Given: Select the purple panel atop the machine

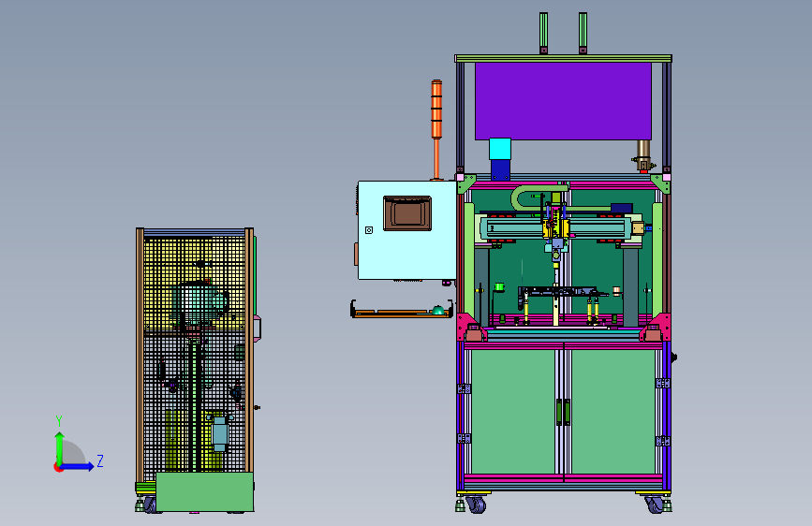Looking at the screenshot, I should coord(563,101).
